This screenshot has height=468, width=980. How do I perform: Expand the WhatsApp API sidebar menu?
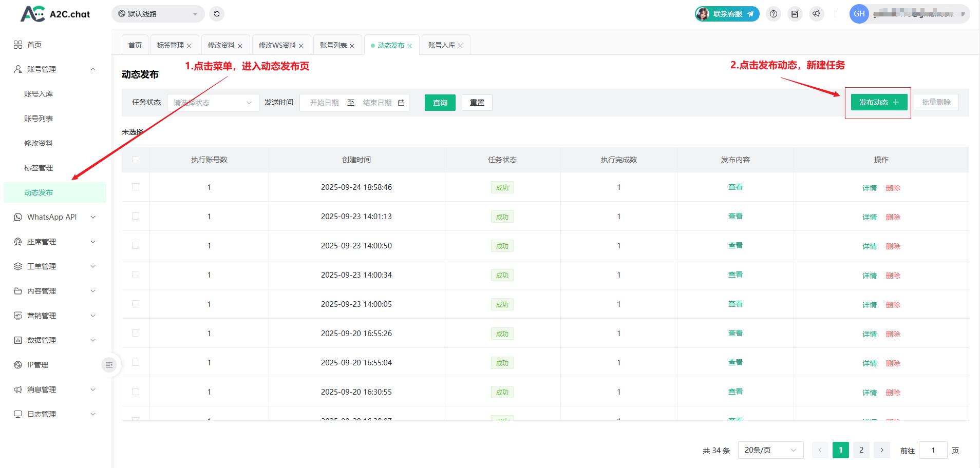pos(54,217)
